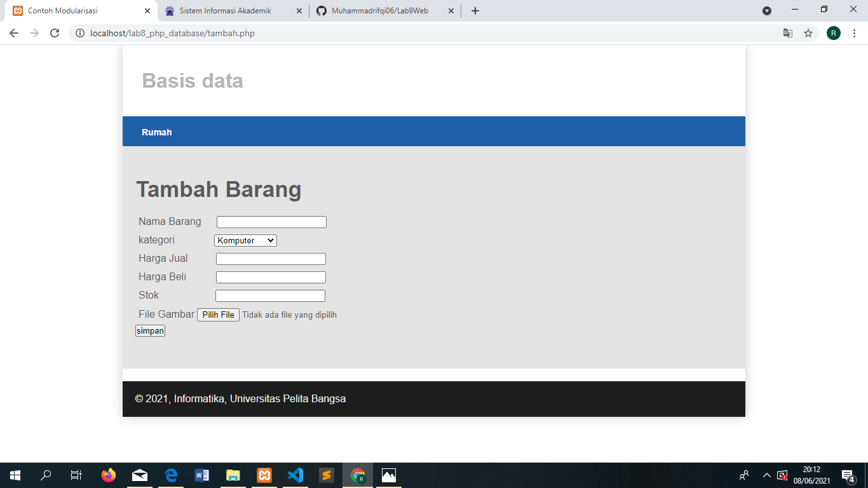Launch Microsoft Edge from the taskbar
Screen dimensions: 868x488
170,475
